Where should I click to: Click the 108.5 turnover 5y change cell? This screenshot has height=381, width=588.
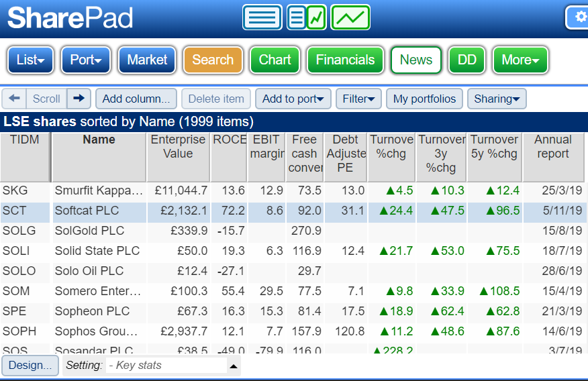pos(495,291)
